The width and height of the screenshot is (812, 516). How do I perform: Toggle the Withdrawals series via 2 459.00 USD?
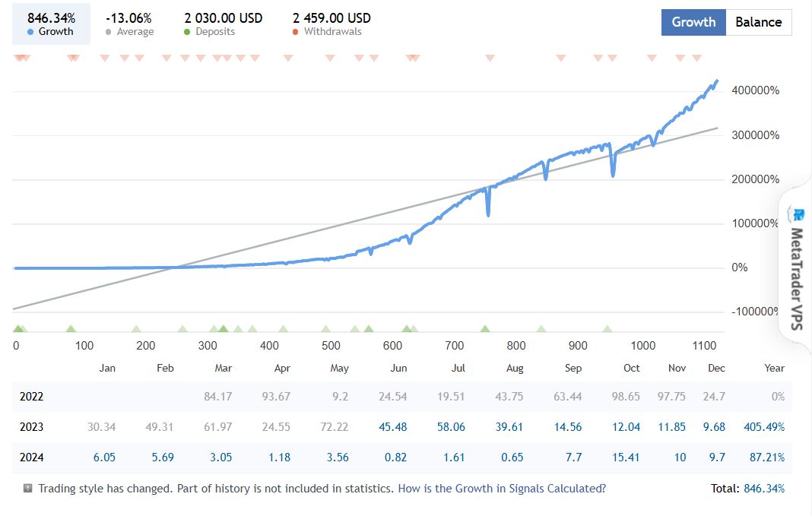point(331,17)
